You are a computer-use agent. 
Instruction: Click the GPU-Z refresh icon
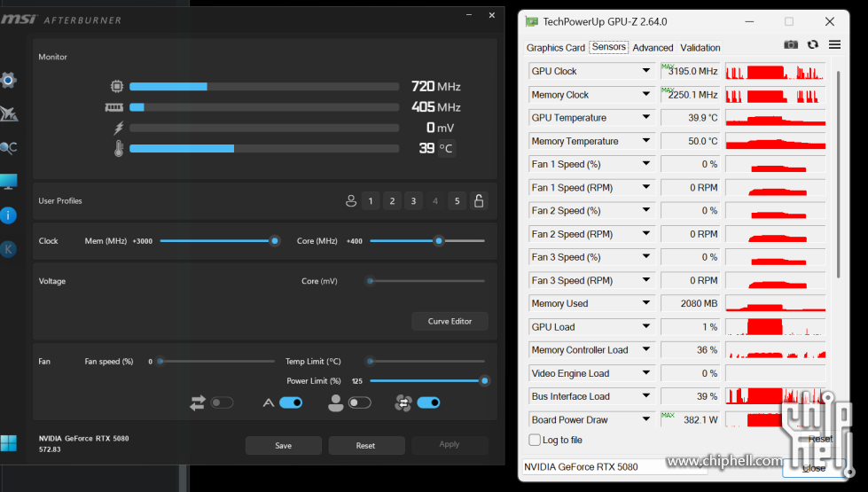tap(813, 44)
